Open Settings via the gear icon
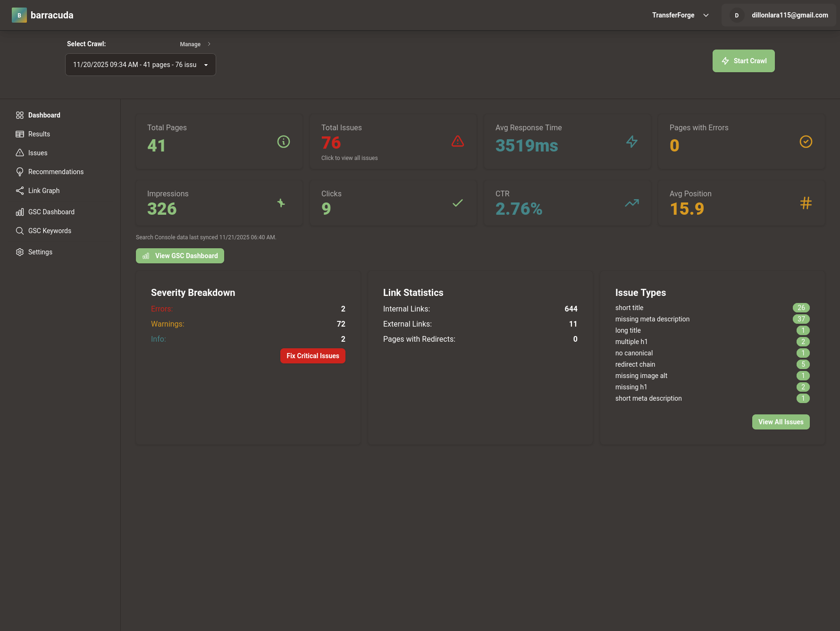 click(20, 252)
